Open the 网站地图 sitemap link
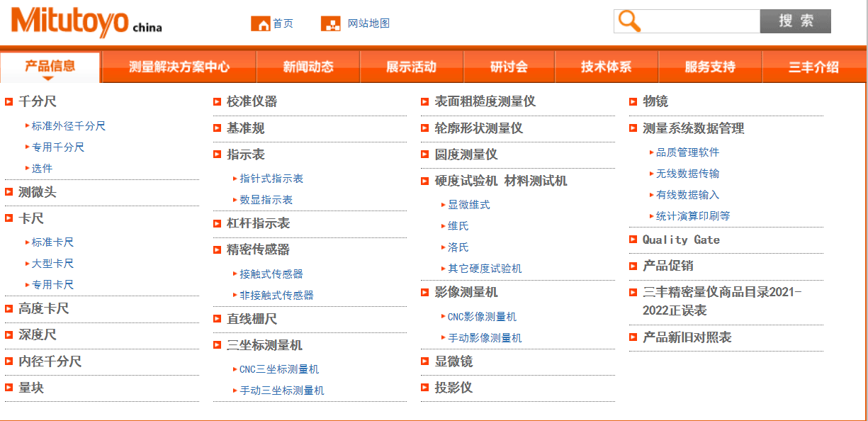Screen dimensions: 868x421 click(x=368, y=23)
